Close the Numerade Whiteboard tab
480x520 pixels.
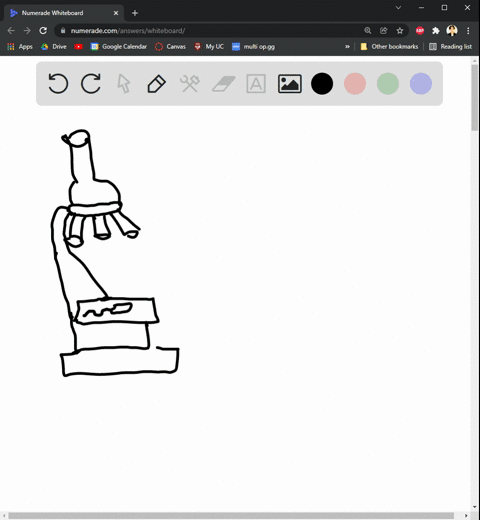point(116,13)
